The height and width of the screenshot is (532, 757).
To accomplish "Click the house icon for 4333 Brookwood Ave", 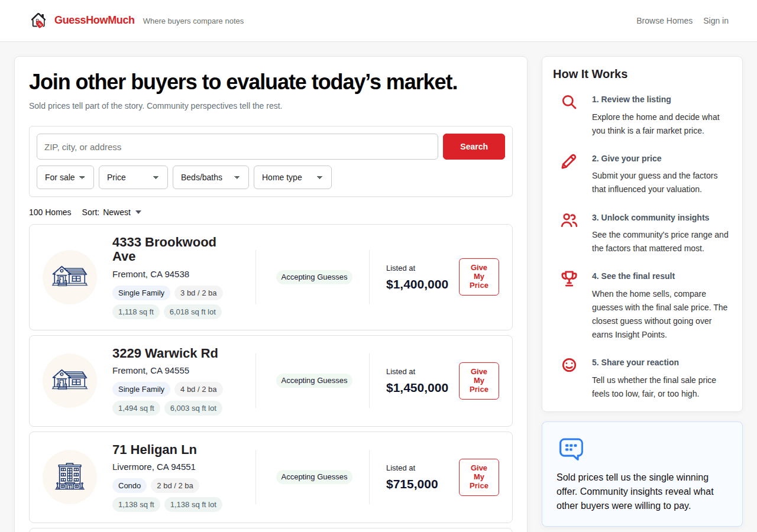I will (x=70, y=277).
